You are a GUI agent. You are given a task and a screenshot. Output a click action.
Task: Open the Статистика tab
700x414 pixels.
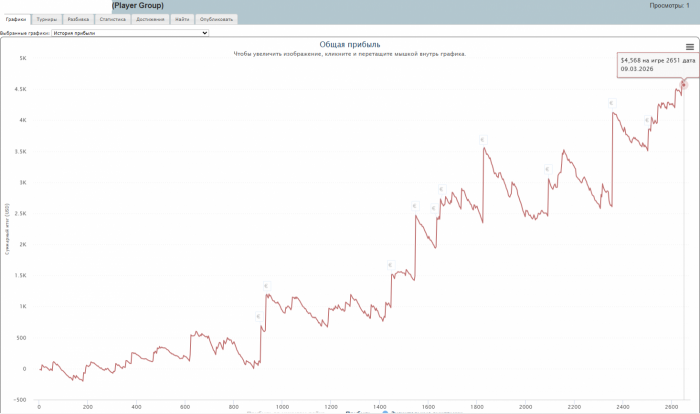[x=112, y=19]
